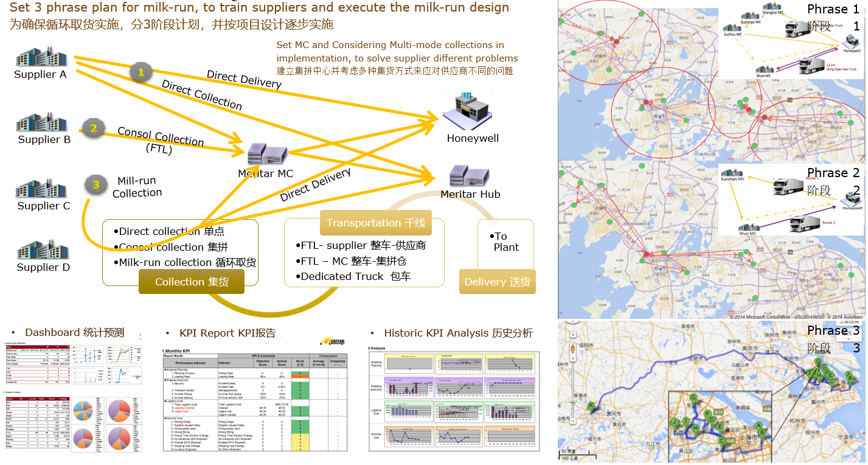
Task: Select the Route 1 truck in Phrase 2
Action: 790,186
